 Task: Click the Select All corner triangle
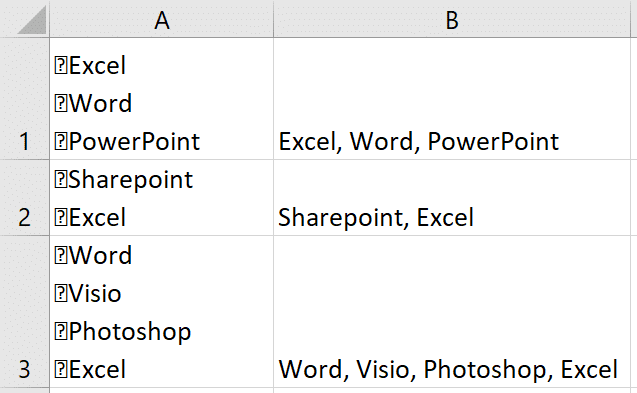click(32, 20)
